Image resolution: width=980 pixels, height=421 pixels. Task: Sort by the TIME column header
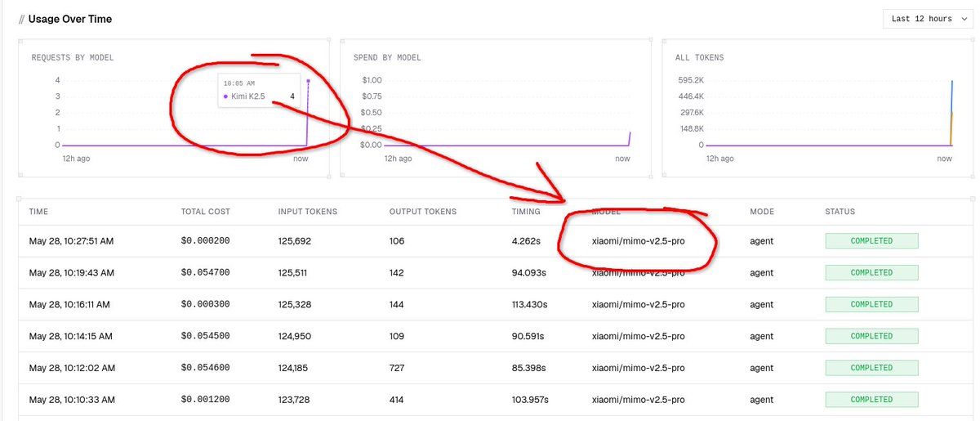click(x=38, y=212)
